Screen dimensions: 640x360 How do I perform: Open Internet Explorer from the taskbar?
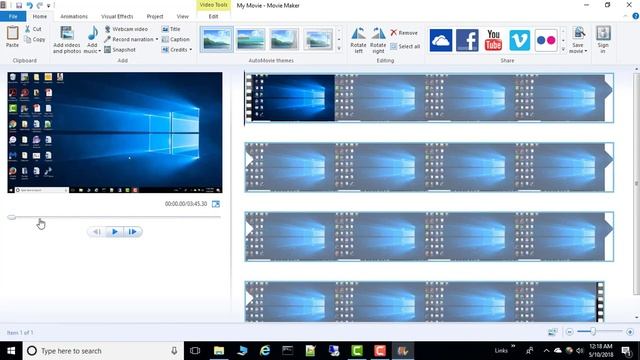pos(265,351)
